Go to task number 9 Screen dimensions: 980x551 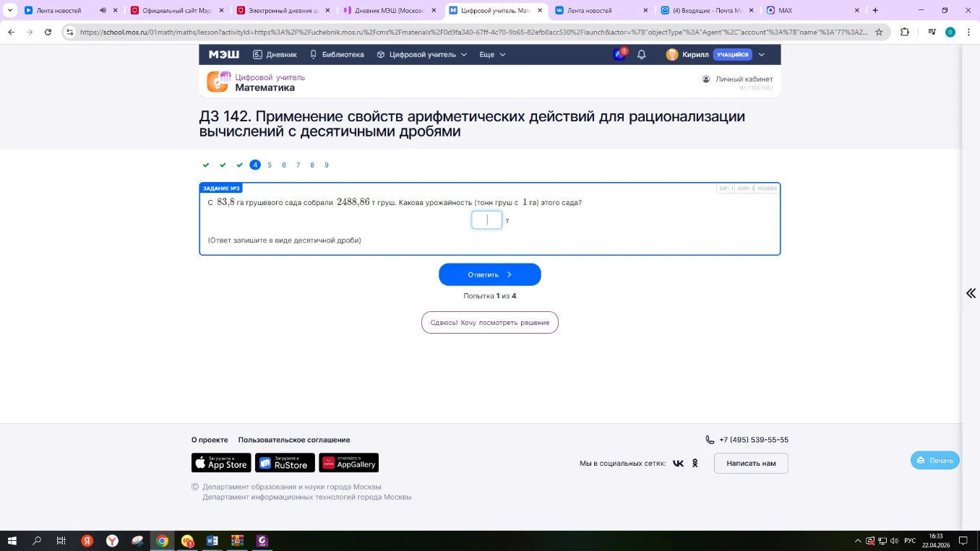tap(327, 165)
